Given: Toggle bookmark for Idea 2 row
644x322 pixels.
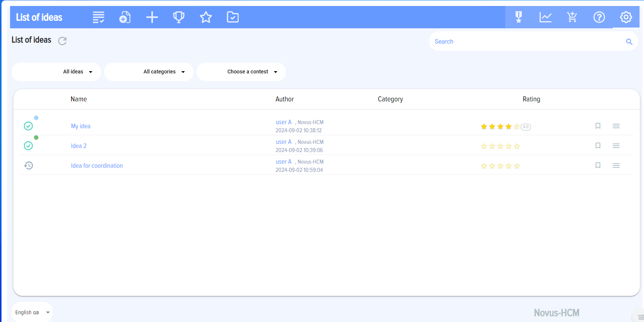Looking at the screenshot, I should coord(598,146).
